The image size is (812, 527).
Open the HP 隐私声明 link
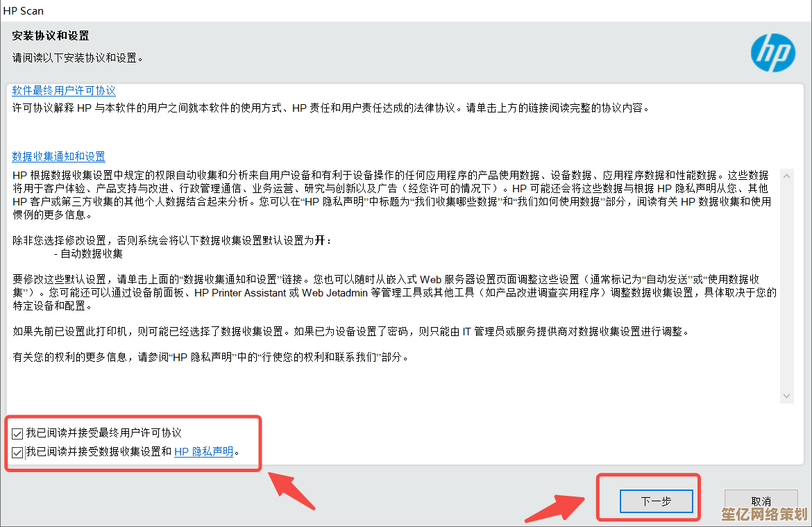tap(203, 451)
